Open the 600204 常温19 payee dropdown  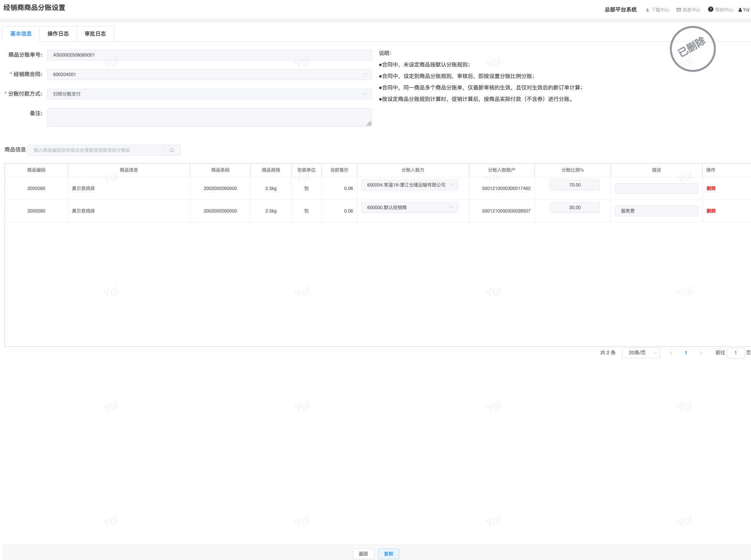click(409, 185)
